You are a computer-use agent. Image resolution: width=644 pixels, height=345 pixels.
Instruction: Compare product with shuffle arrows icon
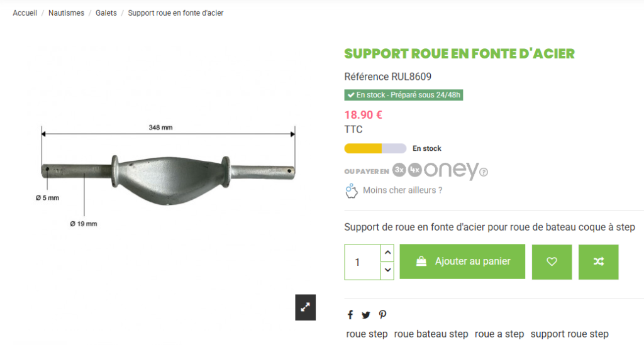pyautogui.click(x=599, y=261)
